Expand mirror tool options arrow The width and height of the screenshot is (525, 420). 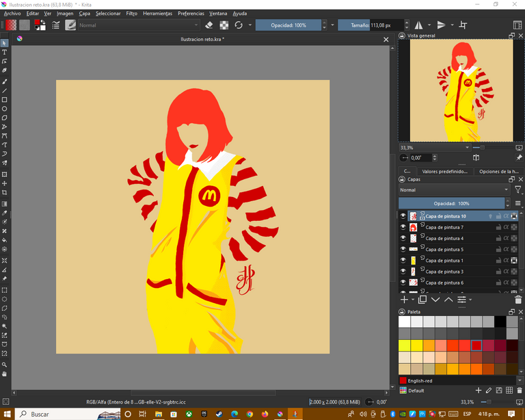coord(429,25)
